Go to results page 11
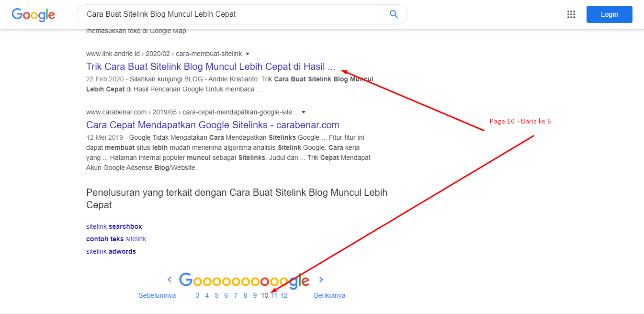This screenshot has height=314, width=644. [x=274, y=295]
